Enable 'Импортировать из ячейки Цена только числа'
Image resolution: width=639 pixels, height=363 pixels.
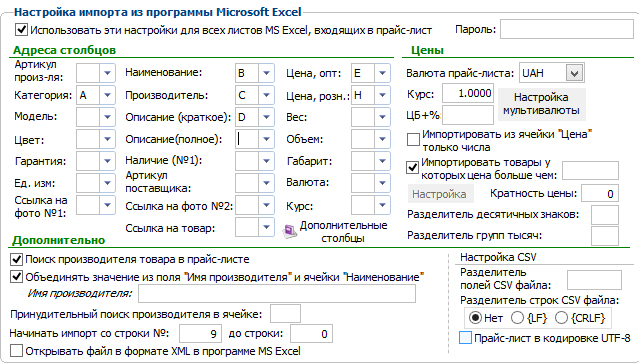coord(413,139)
